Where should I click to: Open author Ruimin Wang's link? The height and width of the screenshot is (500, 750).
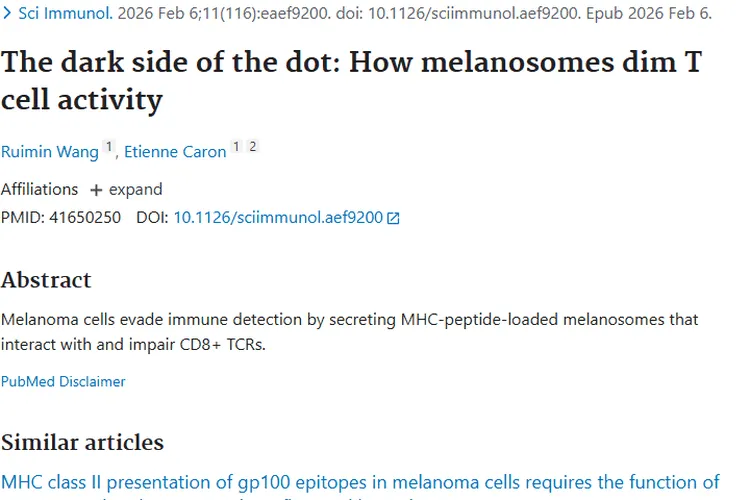49,152
